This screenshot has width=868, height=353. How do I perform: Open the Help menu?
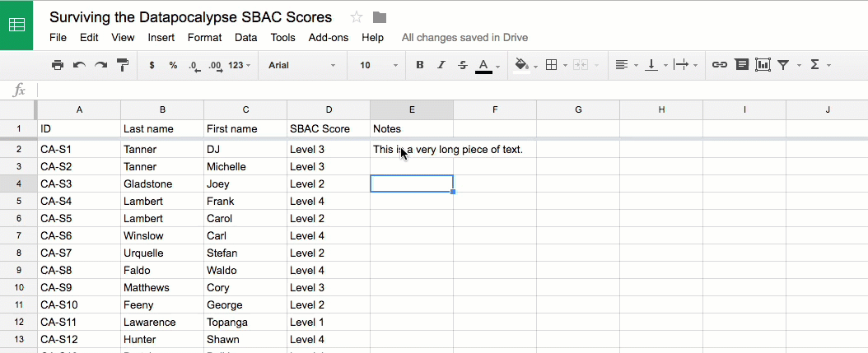click(372, 38)
